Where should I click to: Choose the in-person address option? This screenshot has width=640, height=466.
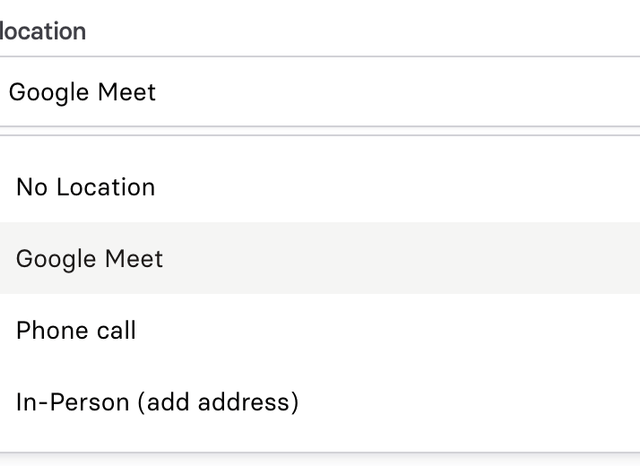click(157, 403)
